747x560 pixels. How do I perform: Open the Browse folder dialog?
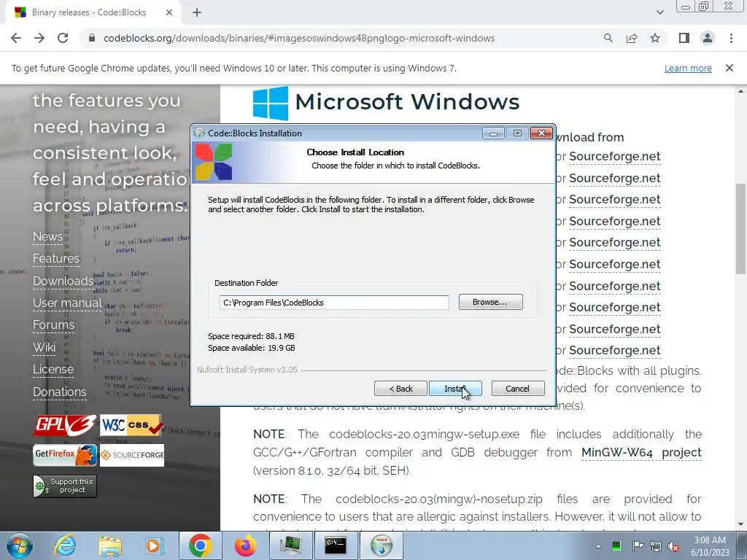[x=491, y=302]
